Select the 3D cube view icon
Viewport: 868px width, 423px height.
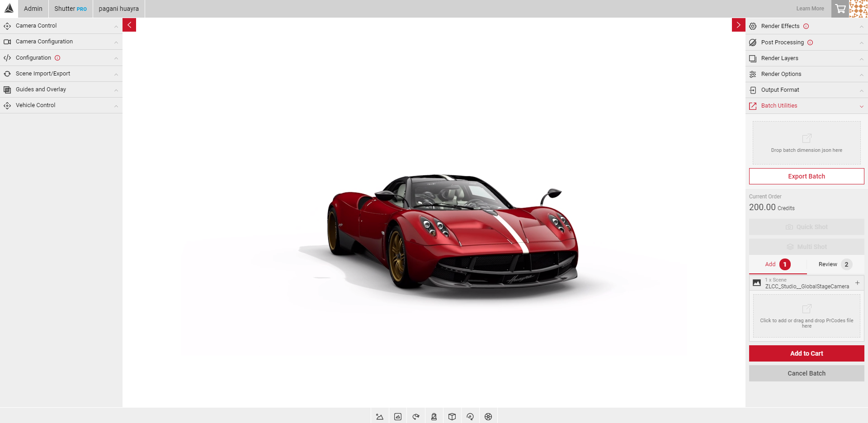coord(452,417)
